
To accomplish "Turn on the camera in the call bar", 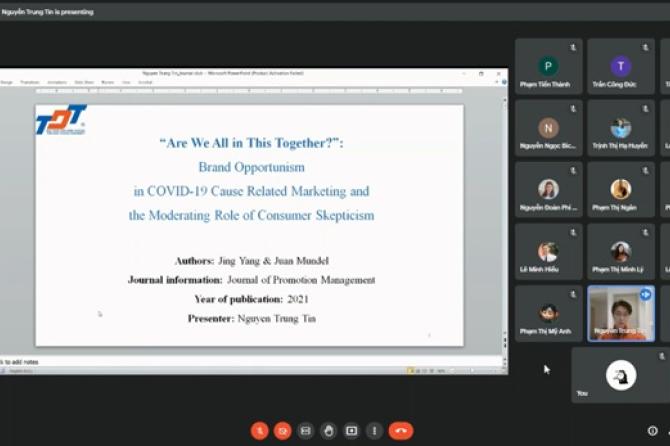I will click(x=283, y=431).
